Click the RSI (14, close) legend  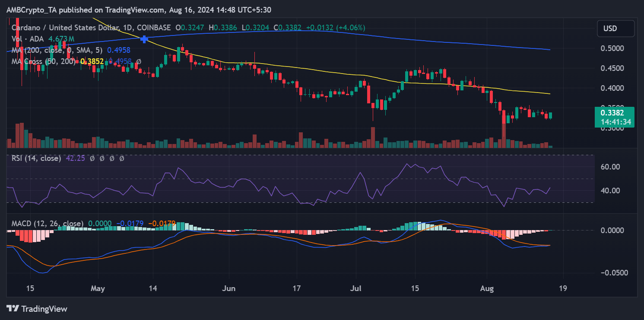pyautogui.click(x=36, y=158)
